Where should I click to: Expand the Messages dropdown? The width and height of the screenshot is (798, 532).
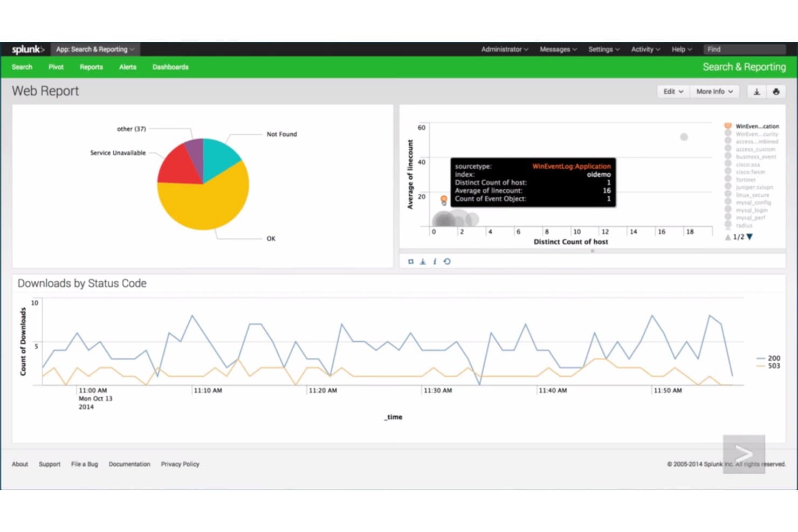click(x=558, y=49)
